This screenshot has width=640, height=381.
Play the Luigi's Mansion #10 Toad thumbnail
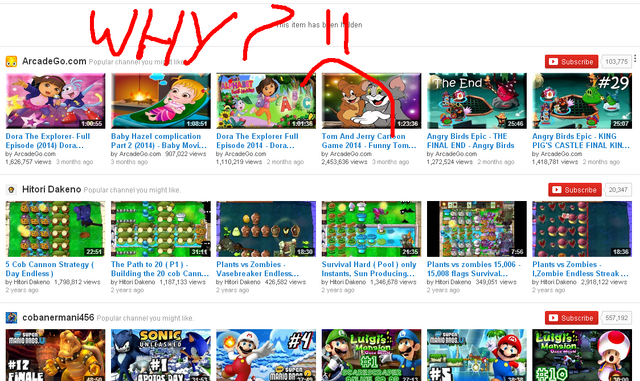coord(582,355)
